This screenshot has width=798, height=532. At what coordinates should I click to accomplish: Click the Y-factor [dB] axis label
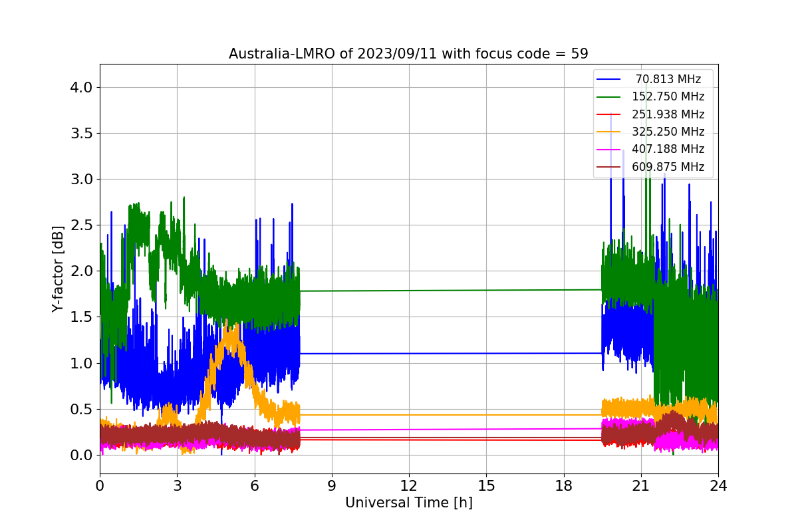coord(58,269)
